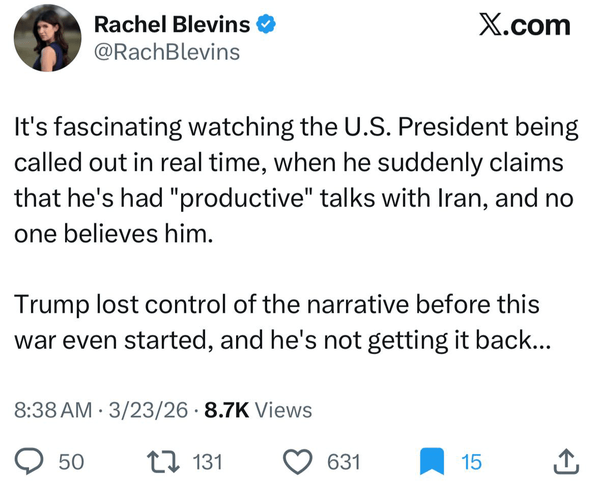Viewport: 600px width, 486px height.
Task: View the 8.7K Views analytics
Action: [258, 410]
